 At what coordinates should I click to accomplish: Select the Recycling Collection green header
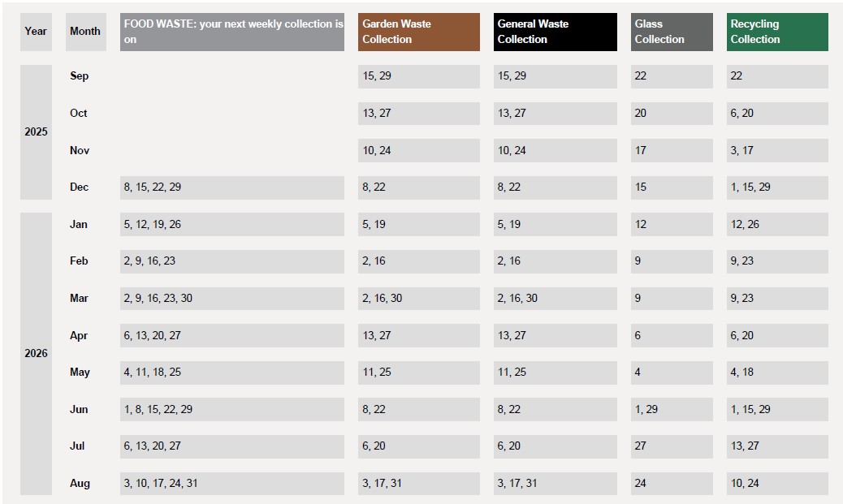click(x=777, y=32)
